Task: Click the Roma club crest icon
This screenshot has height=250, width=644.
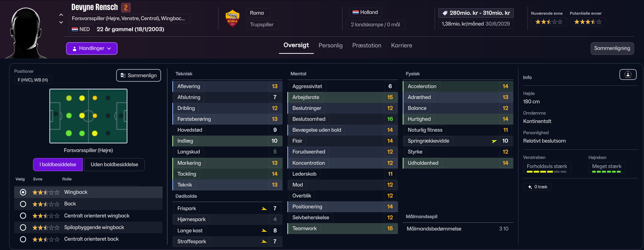Action: pyautogui.click(x=233, y=19)
